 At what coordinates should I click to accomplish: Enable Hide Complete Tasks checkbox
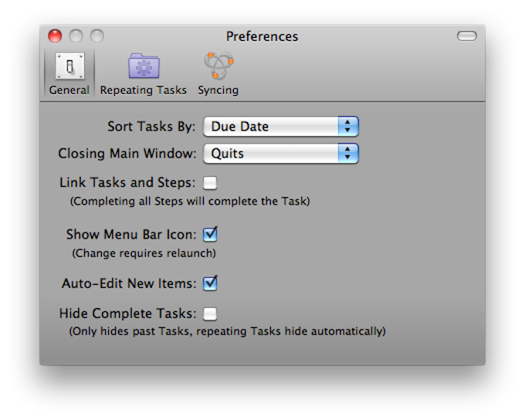[210, 313]
